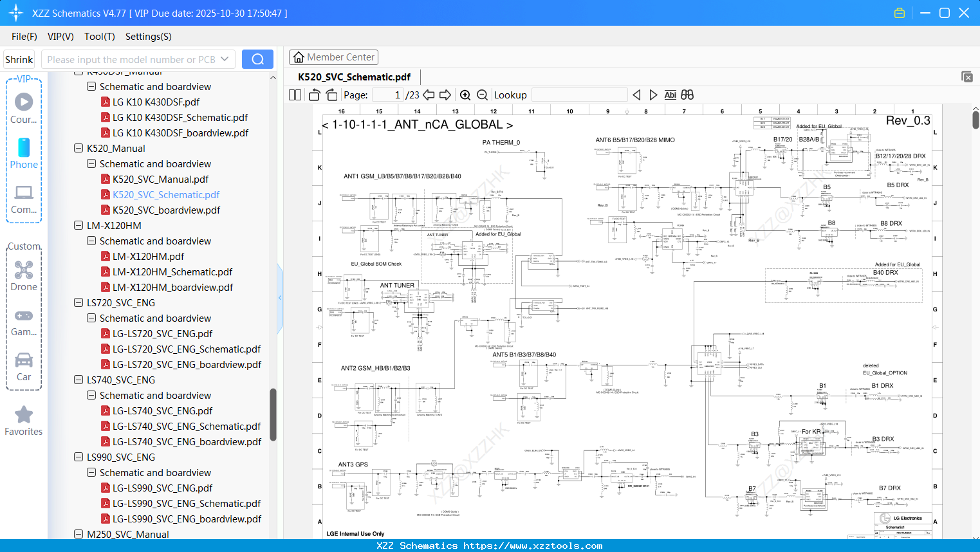Screen dimensions: 980x552
Task: Switch to the K520_SVC_Schematic.pdf tab
Action: pos(353,77)
